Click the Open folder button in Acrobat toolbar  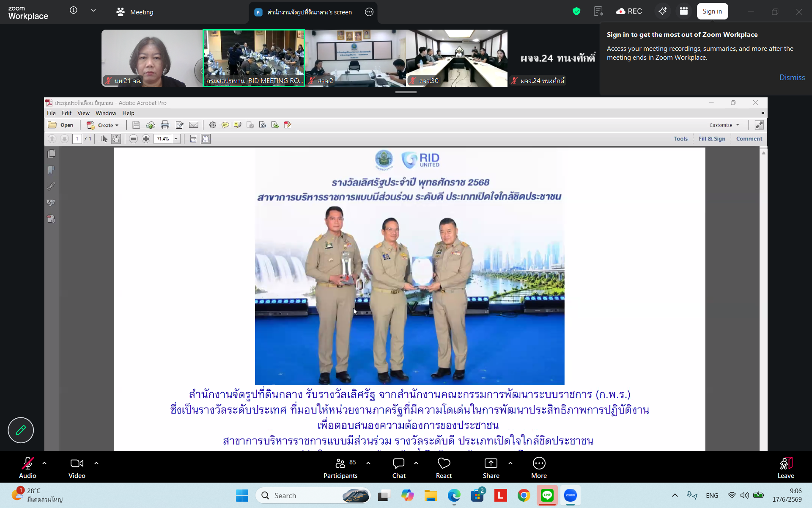pyautogui.click(x=61, y=125)
